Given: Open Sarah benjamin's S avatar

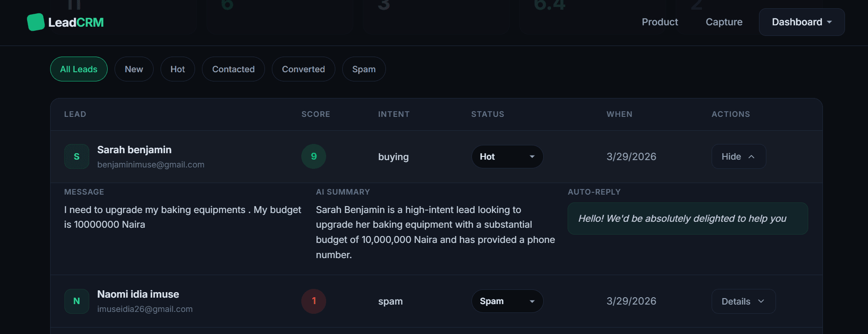Looking at the screenshot, I should [x=77, y=156].
